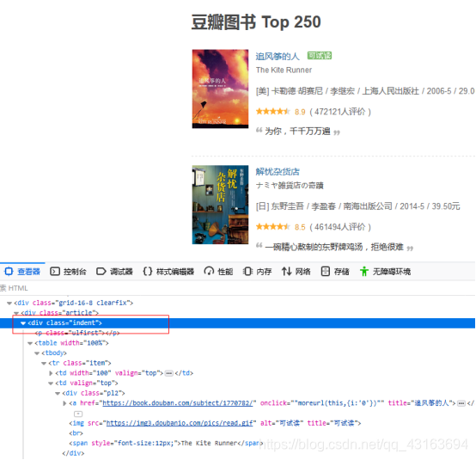The height and width of the screenshot is (460, 476).
Task: Click the 8.9 rating stars
Action: point(272,112)
